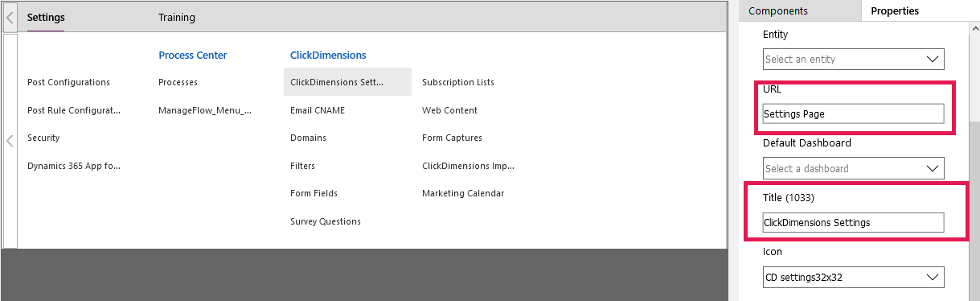Select the Form Captures subarea
Screen dimensions: 980x301
point(452,138)
